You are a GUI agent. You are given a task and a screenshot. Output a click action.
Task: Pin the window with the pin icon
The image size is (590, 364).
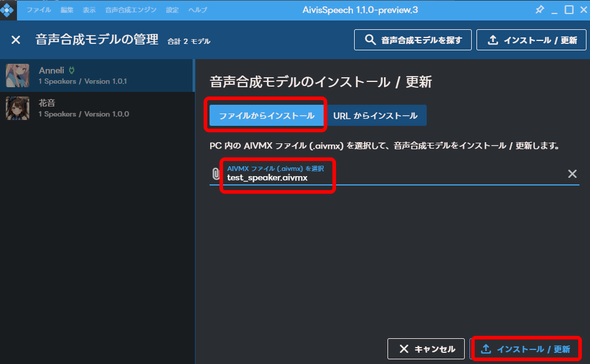click(540, 9)
